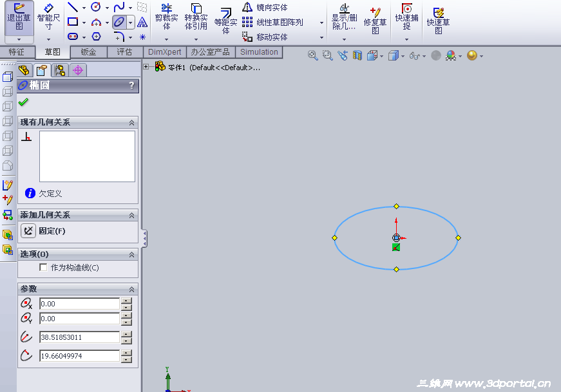Select the Arc sketch tool
The image size is (561, 392).
point(96,23)
